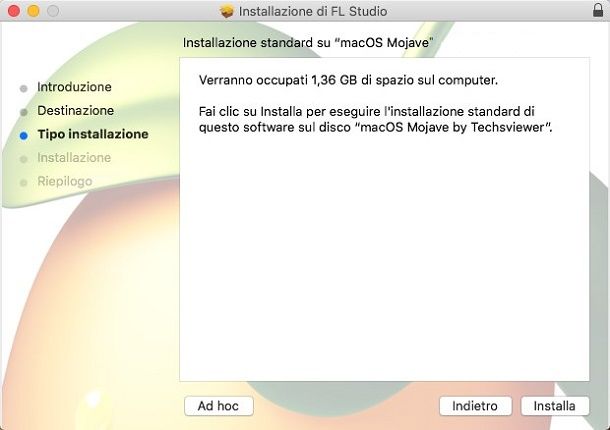Minimize the installer with yellow button

pos(33,11)
